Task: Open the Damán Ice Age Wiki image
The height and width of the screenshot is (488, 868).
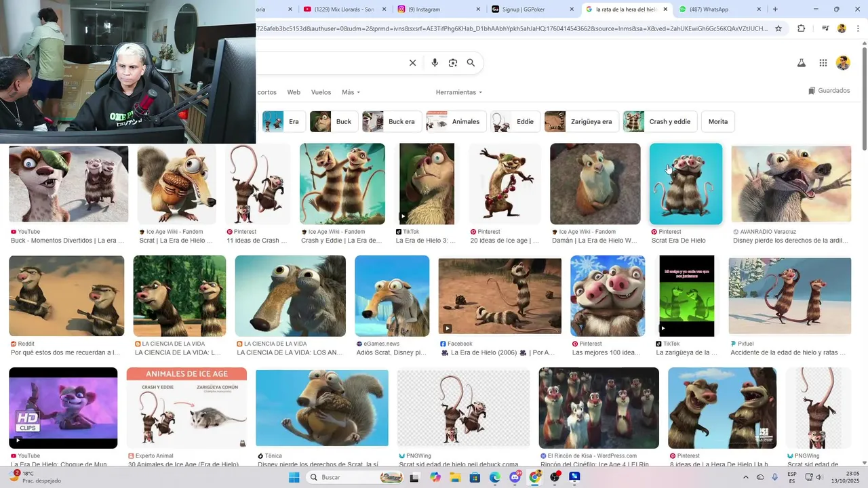Action: point(595,184)
